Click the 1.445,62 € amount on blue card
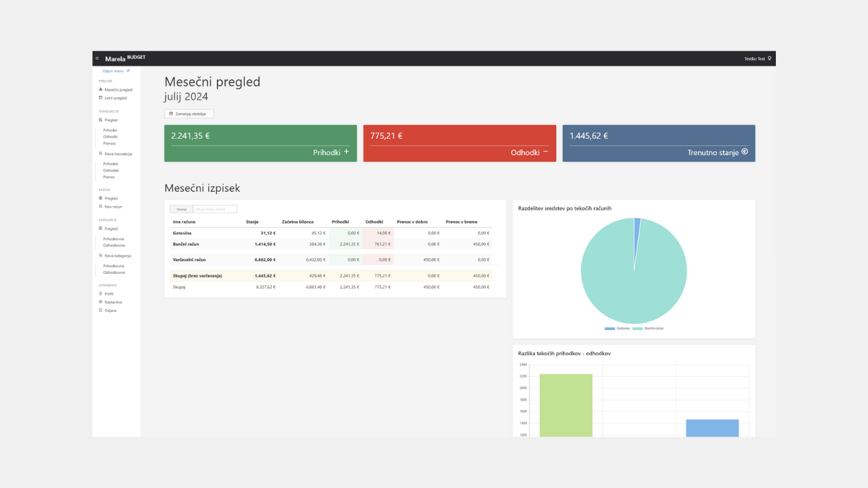Image resolution: width=868 pixels, height=488 pixels. [x=589, y=136]
